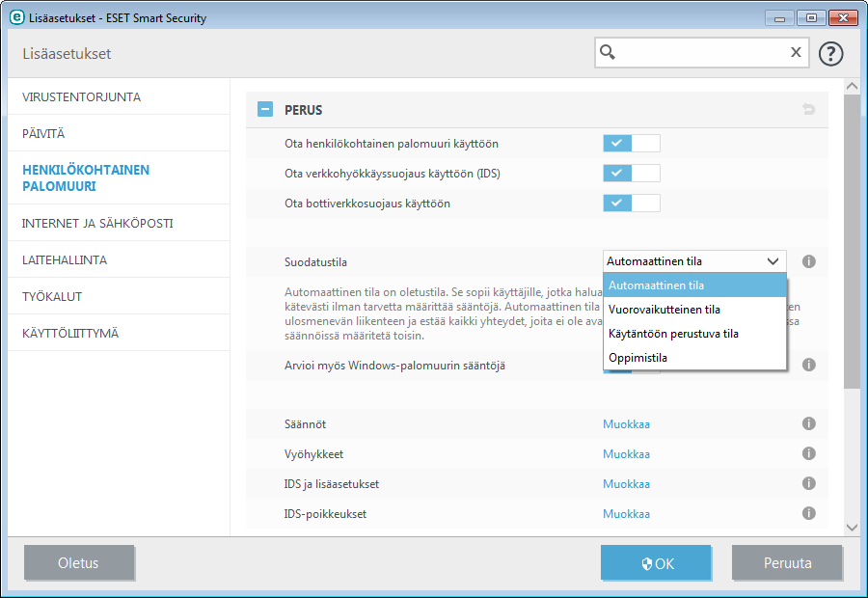
Task: Select Automaattinen tila from the list
Action: 694,285
